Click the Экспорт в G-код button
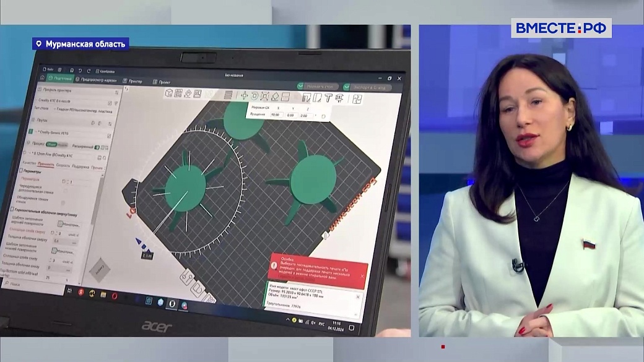This screenshot has width=644, height=362. (368, 87)
